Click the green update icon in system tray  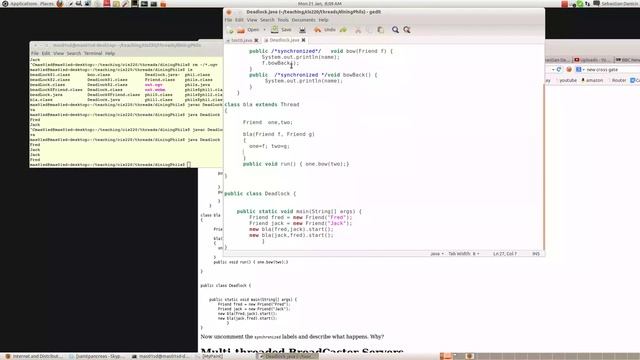(x=580, y=4)
